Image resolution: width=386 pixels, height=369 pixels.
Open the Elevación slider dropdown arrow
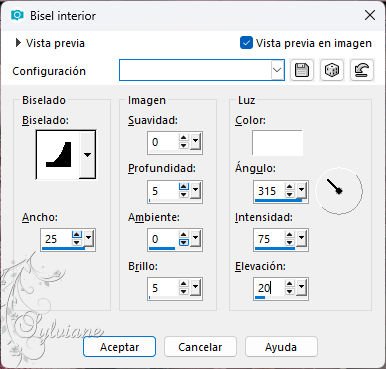click(x=301, y=287)
